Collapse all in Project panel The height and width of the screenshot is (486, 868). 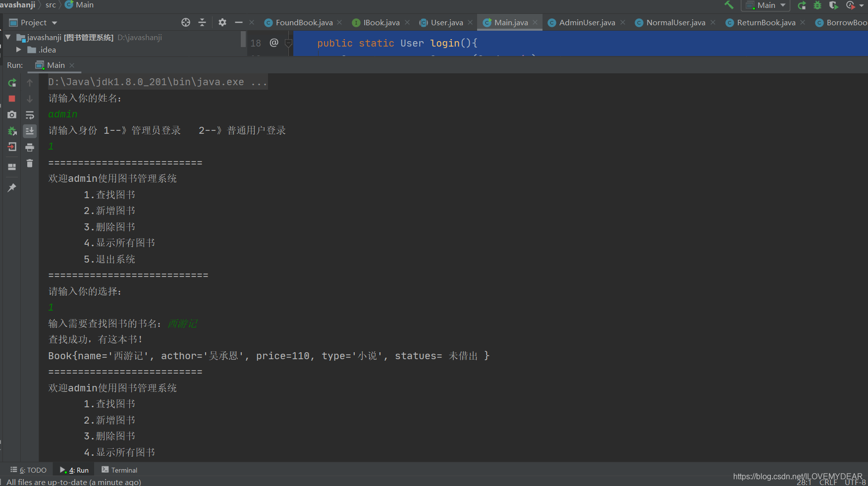[202, 22]
